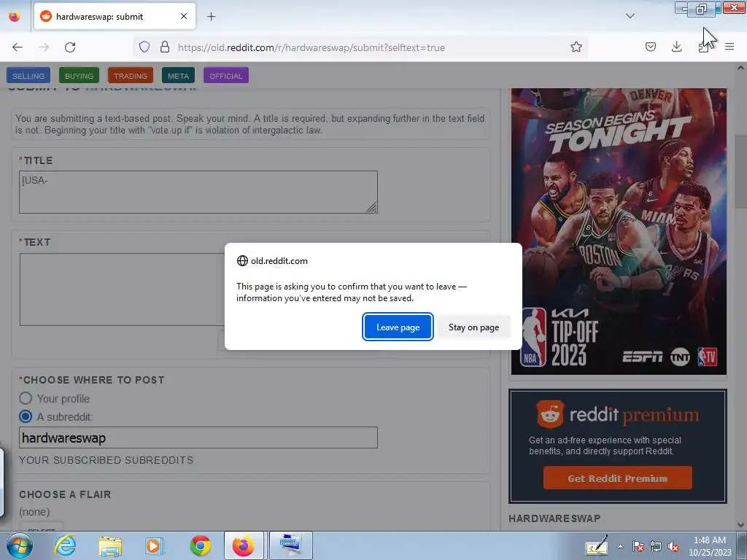Viewport: 747px width, 560px height.
Task: Select the Your profile radio option
Action: [x=26, y=399]
